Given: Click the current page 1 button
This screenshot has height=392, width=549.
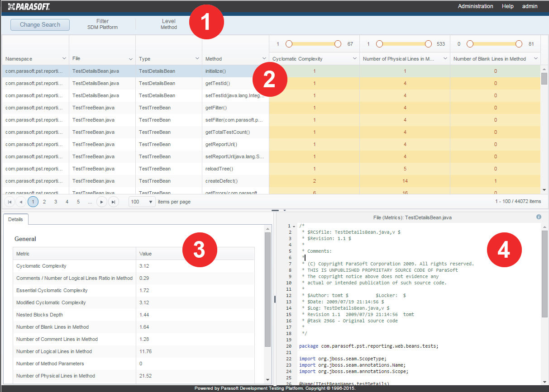Looking at the screenshot, I should (33, 202).
